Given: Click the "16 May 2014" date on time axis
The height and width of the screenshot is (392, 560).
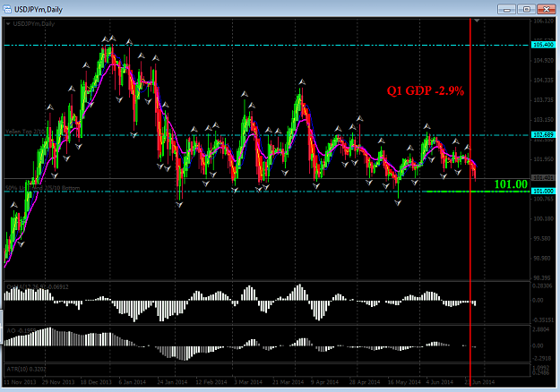Looking at the screenshot, I should click(x=404, y=382).
